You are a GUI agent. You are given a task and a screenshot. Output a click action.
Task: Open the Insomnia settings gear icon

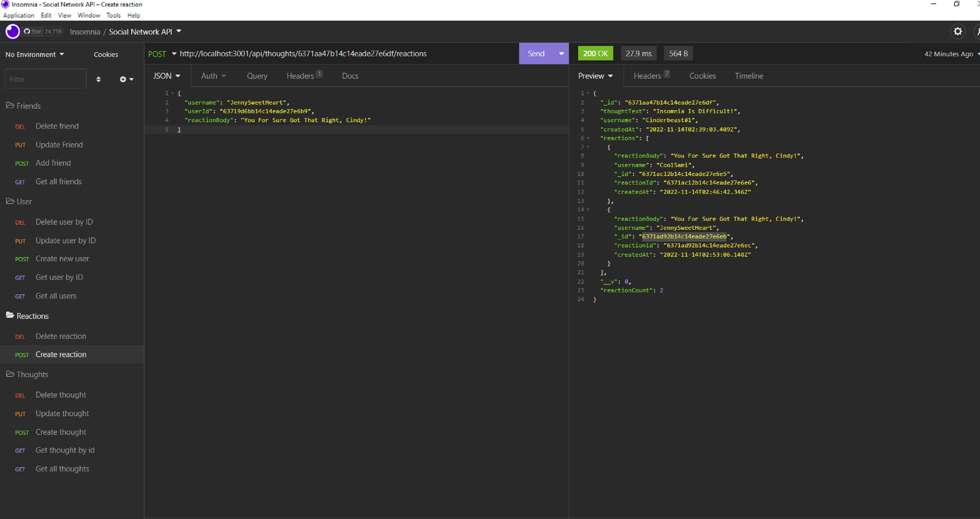click(x=958, y=32)
